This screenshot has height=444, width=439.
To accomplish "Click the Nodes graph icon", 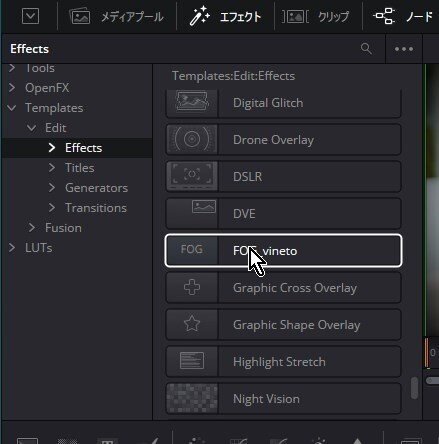I will pos(384,16).
